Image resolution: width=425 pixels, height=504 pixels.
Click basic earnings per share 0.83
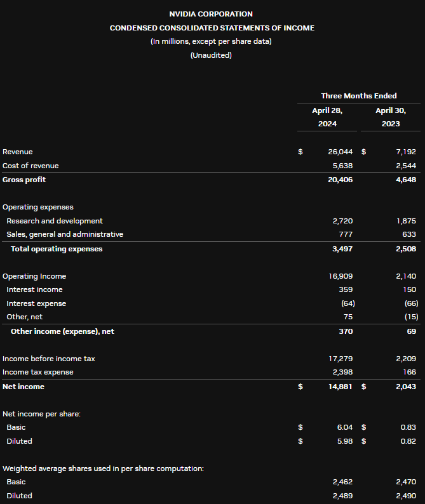pyautogui.click(x=408, y=427)
